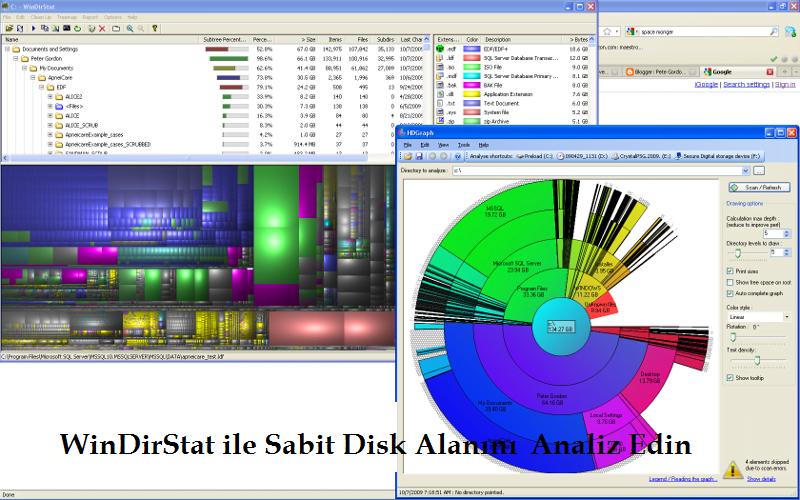The height and width of the screenshot is (500, 800).
Task: Toggle Auto complete graph checkbox
Action: click(x=730, y=293)
